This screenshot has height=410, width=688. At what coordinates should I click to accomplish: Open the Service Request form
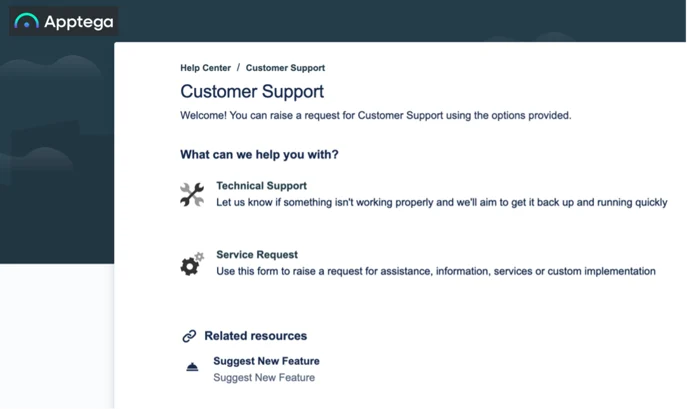(257, 255)
